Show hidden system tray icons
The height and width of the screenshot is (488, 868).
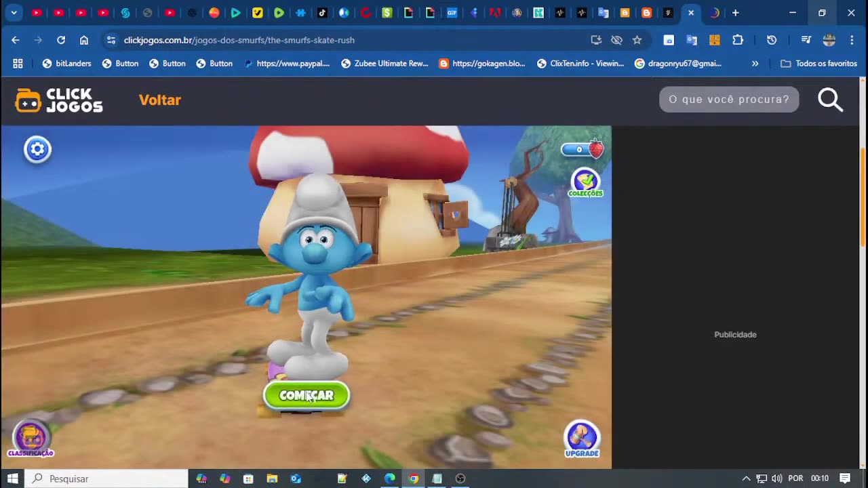[x=746, y=479]
